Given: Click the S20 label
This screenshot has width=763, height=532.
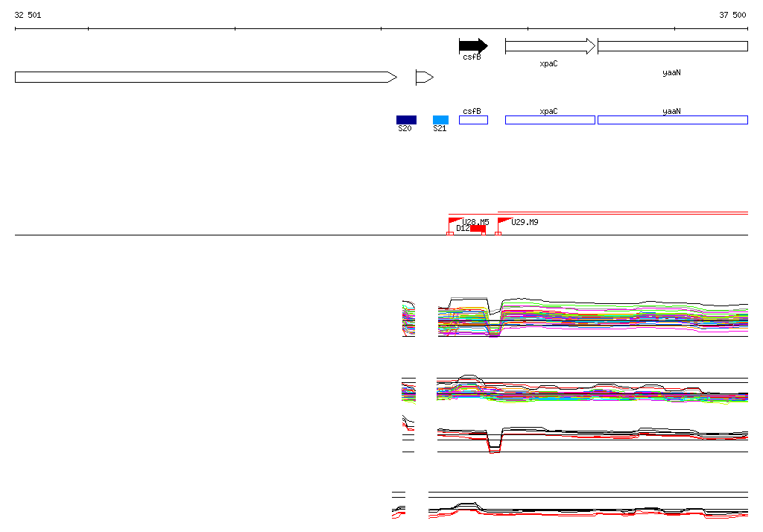Looking at the screenshot, I should [x=405, y=128].
